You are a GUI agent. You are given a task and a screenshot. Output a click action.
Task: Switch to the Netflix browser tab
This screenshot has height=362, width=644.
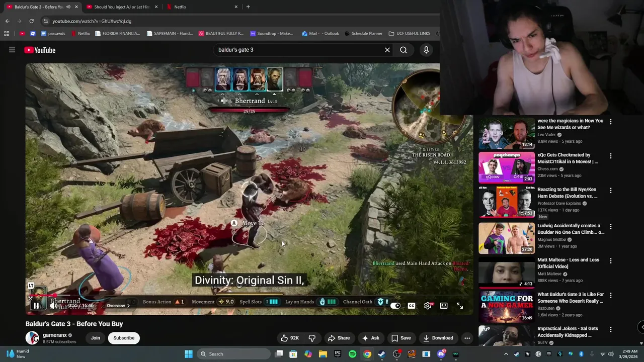coord(201,7)
